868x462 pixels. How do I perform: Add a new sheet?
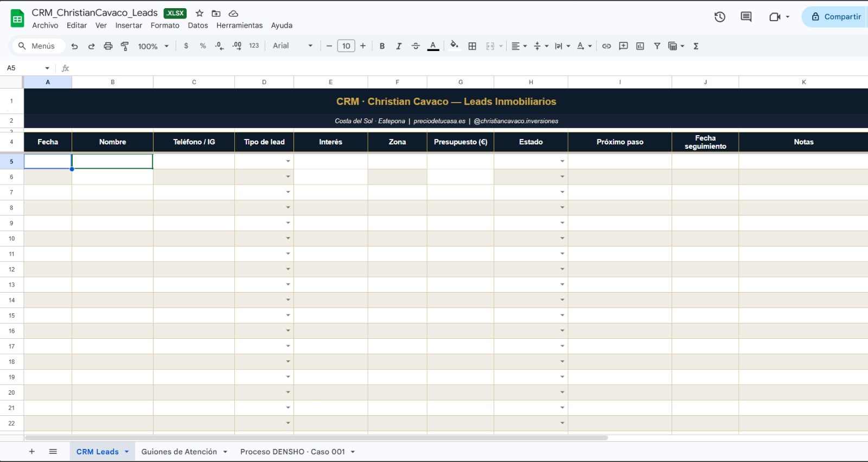point(32,452)
